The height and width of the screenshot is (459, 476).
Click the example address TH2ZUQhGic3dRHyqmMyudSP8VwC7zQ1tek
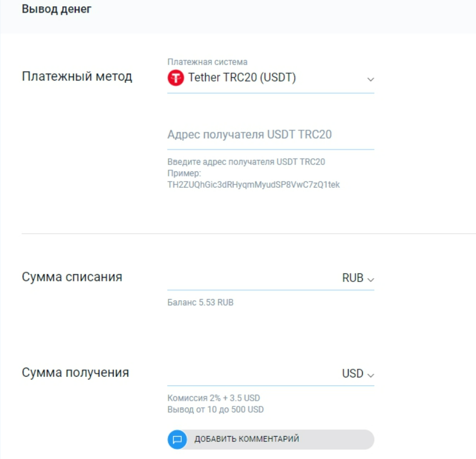pyautogui.click(x=254, y=184)
